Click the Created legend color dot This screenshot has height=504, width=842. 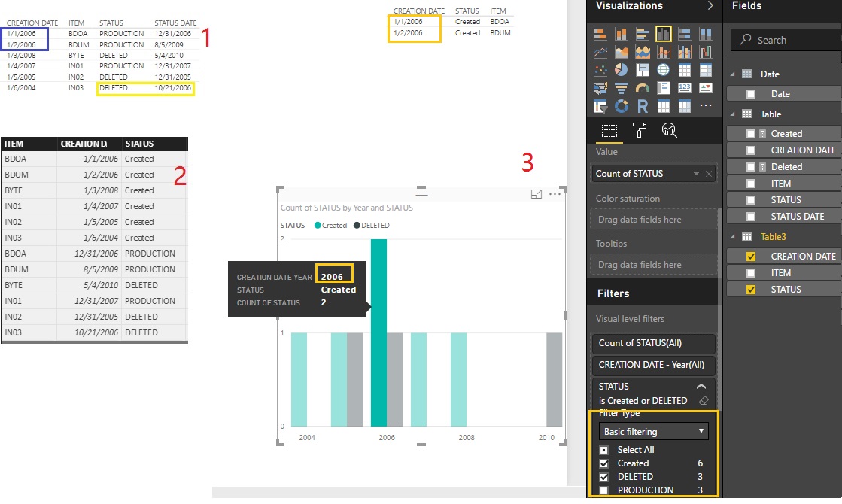pyautogui.click(x=318, y=226)
